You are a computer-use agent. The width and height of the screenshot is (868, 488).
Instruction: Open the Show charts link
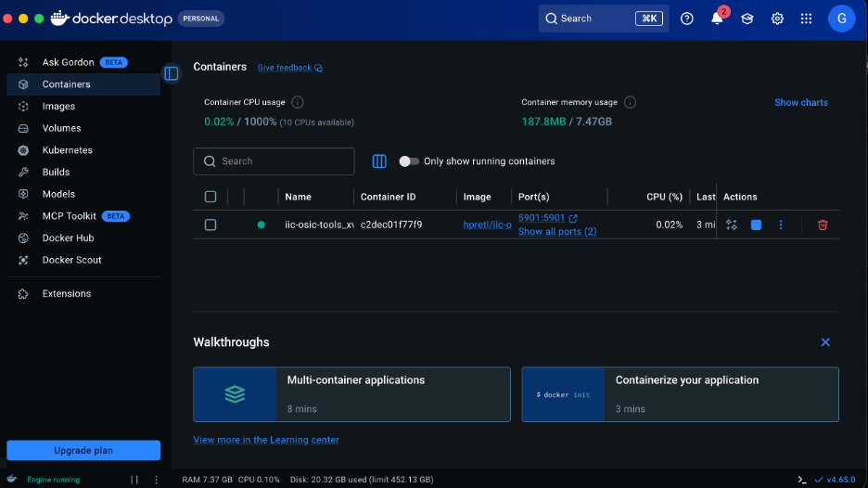(800, 102)
